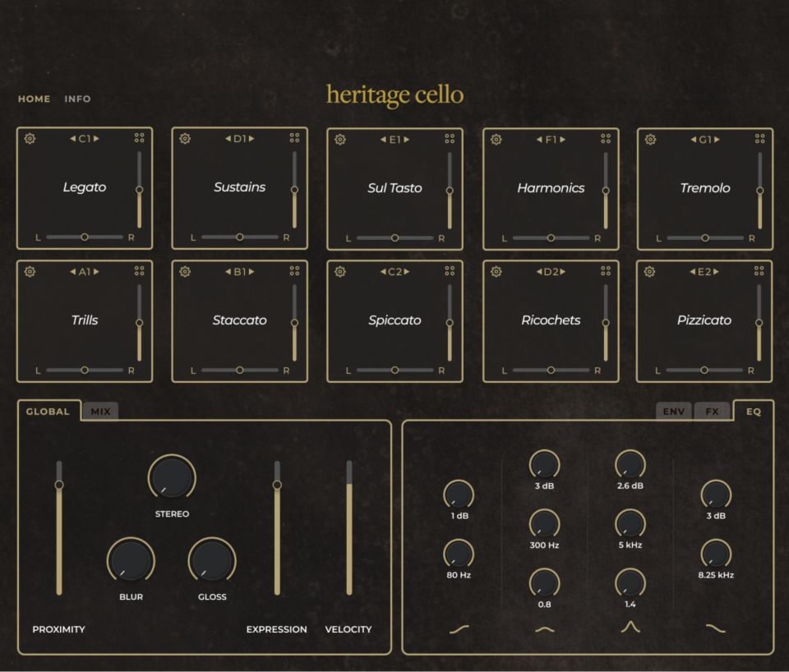Open settings gear on Trills slot
This screenshot has width=789, height=672.
(30, 272)
